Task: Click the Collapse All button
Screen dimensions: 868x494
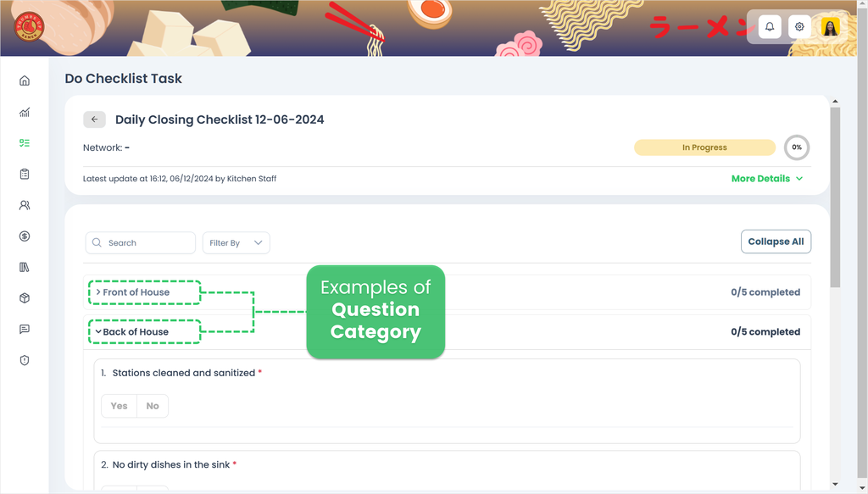Action: pos(776,241)
